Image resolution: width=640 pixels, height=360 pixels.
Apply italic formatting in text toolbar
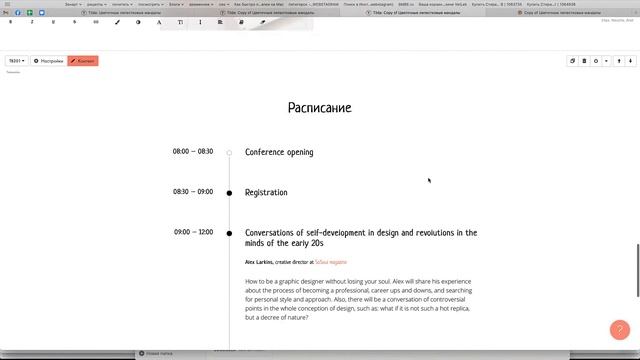coord(32,22)
